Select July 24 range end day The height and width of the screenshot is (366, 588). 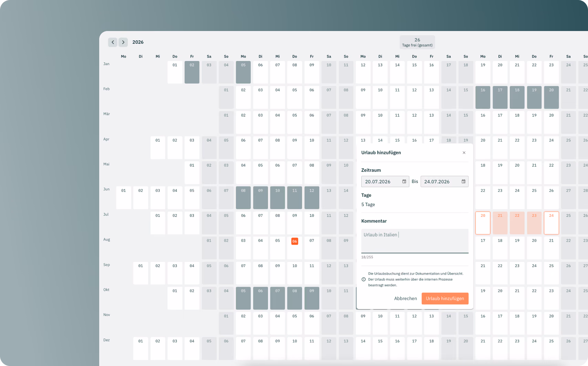(x=551, y=223)
